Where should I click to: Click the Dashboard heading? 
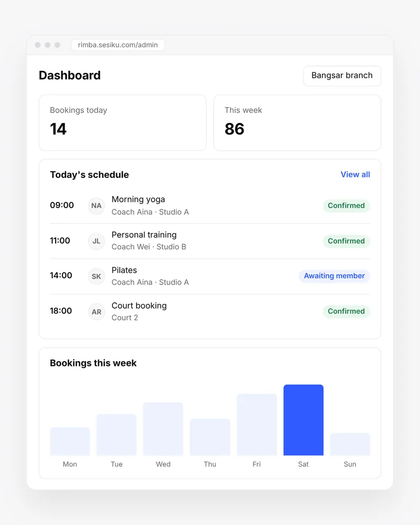click(x=70, y=75)
